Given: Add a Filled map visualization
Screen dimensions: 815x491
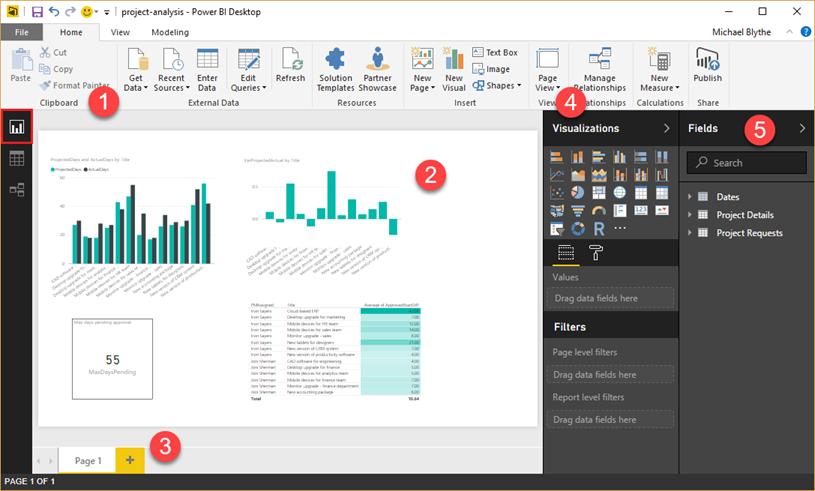Looking at the screenshot, I should (557, 210).
